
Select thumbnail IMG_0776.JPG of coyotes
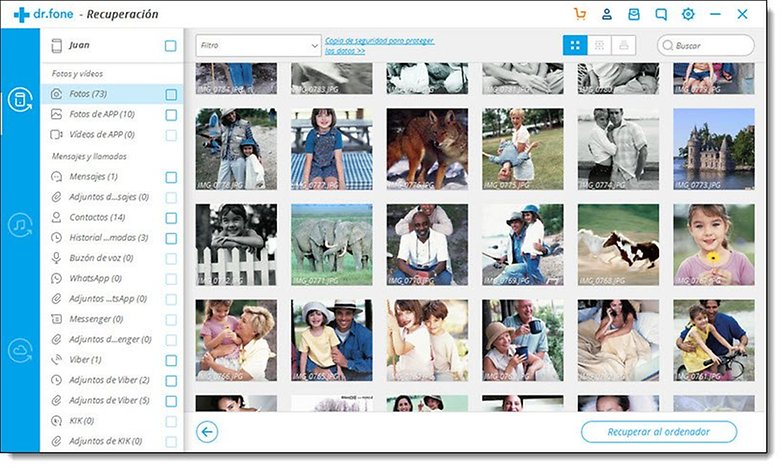(427, 149)
